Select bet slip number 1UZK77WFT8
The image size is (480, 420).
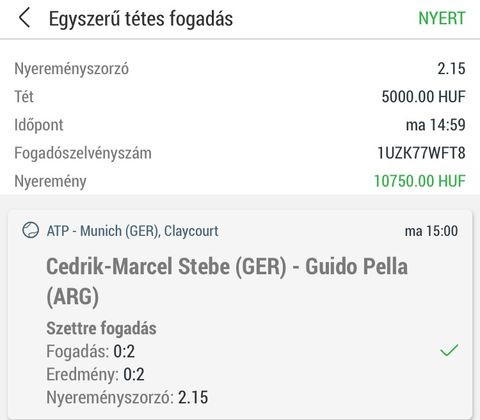point(421,153)
